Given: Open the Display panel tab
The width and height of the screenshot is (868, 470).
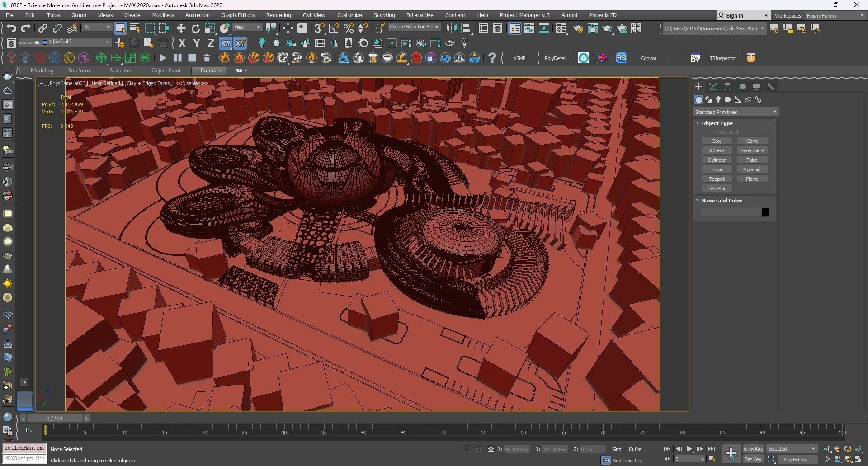Looking at the screenshot, I should (x=756, y=86).
